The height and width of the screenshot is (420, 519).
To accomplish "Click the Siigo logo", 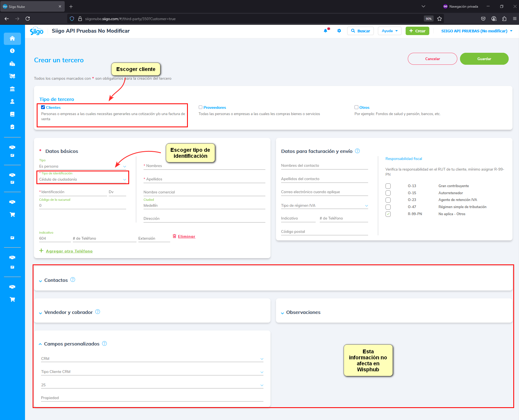I will 37,31.
